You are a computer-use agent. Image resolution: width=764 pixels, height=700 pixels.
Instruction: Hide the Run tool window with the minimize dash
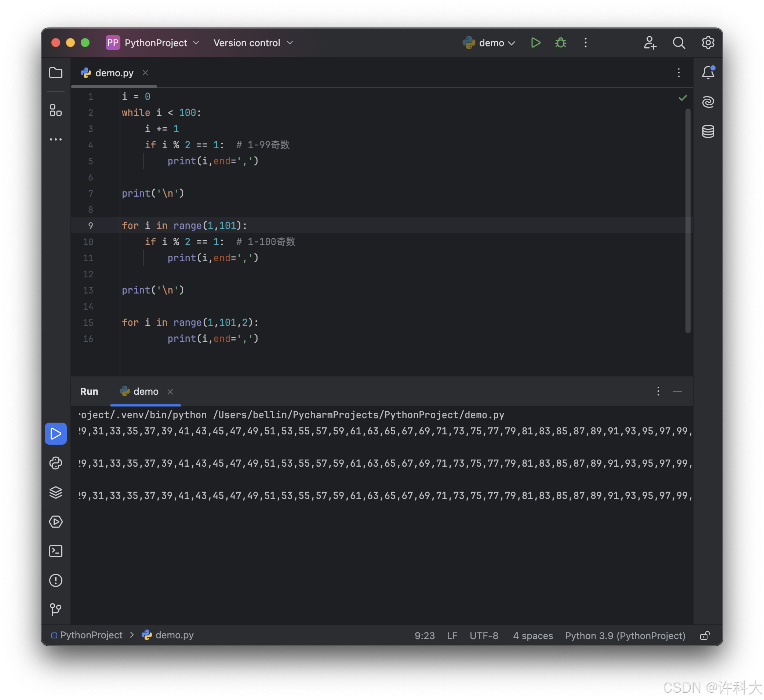coord(677,391)
